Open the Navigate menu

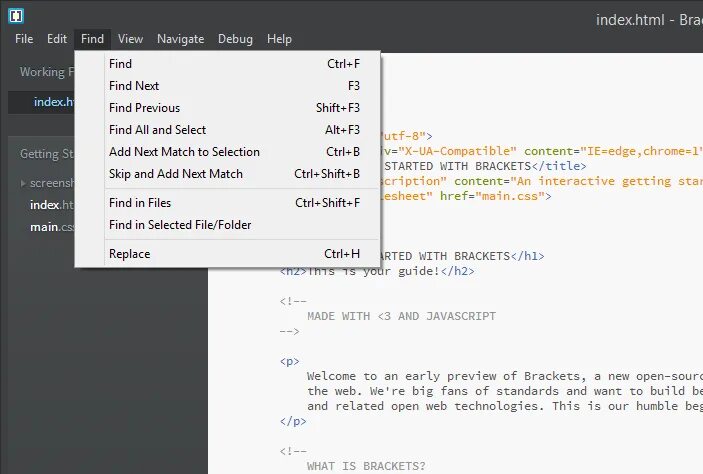tap(181, 39)
